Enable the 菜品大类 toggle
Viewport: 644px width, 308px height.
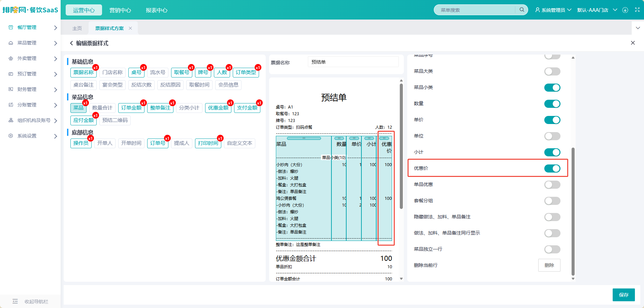pyautogui.click(x=552, y=71)
